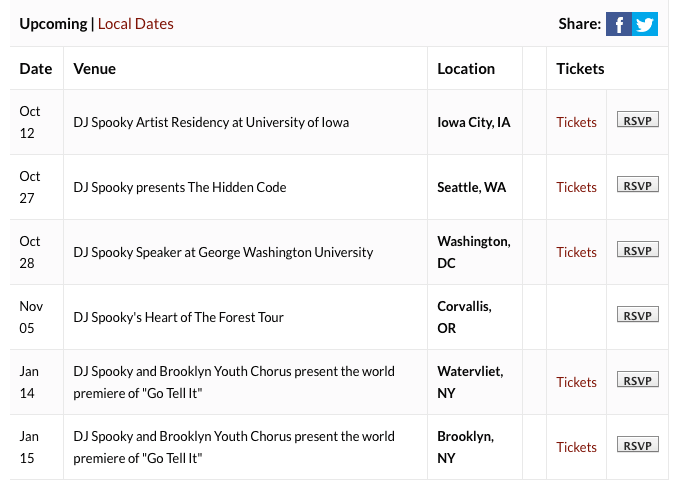Screen dimensions: 678x498
Task: Get Tickets for Seattle Hidden Code show
Action: [576, 187]
